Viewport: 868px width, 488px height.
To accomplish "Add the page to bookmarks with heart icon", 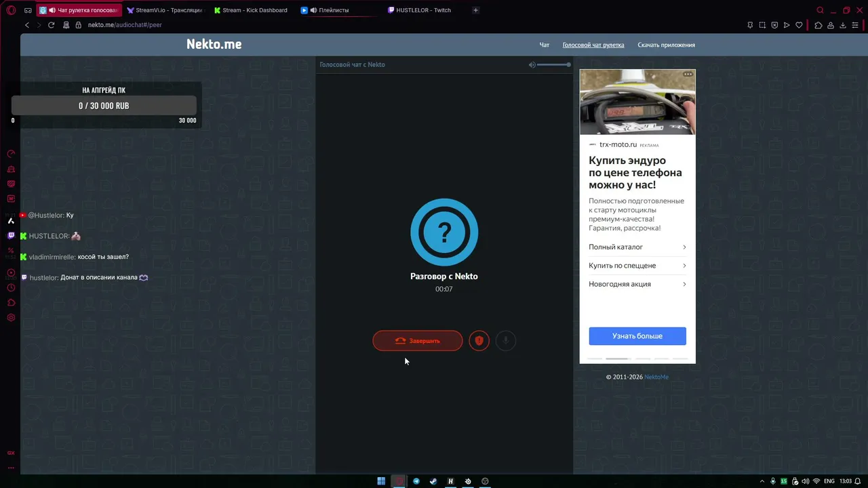I will 799,25.
